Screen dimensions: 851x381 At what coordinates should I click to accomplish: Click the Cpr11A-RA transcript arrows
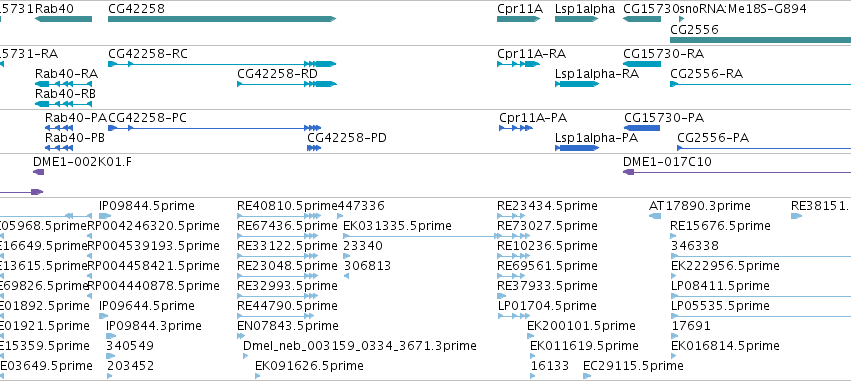(518, 64)
